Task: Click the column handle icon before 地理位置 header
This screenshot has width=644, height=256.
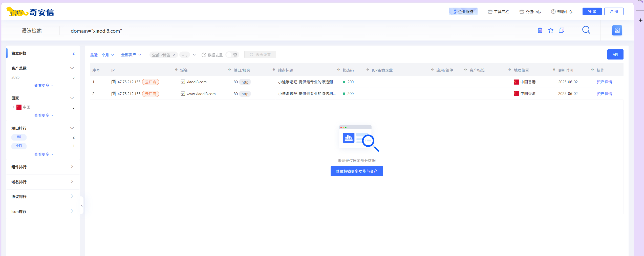Action: pos(510,70)
